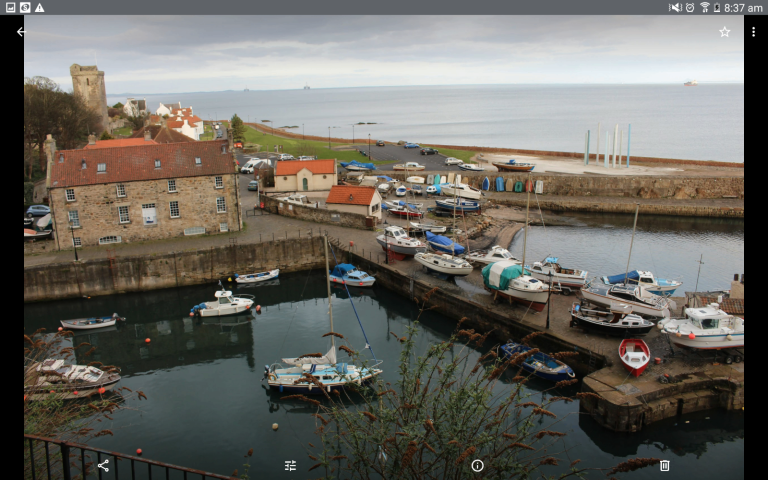
Task: Delete the photo with trash icon
Action: point(664,465)
